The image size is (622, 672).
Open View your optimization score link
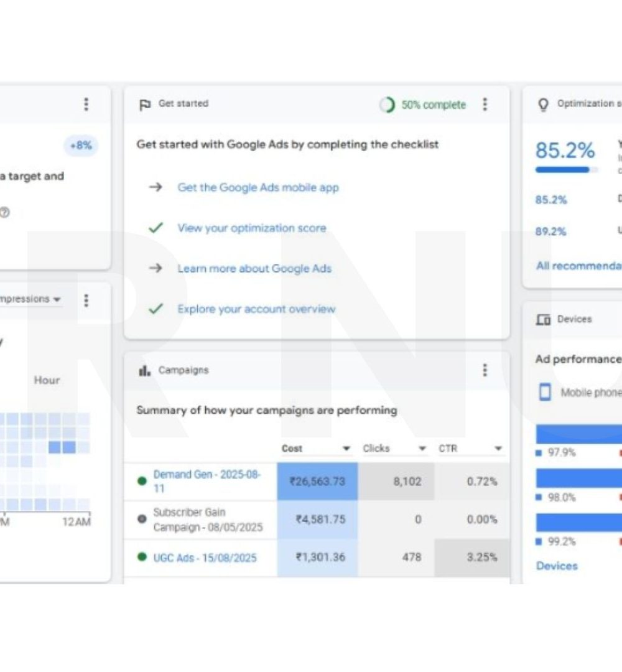pos(252,228)
